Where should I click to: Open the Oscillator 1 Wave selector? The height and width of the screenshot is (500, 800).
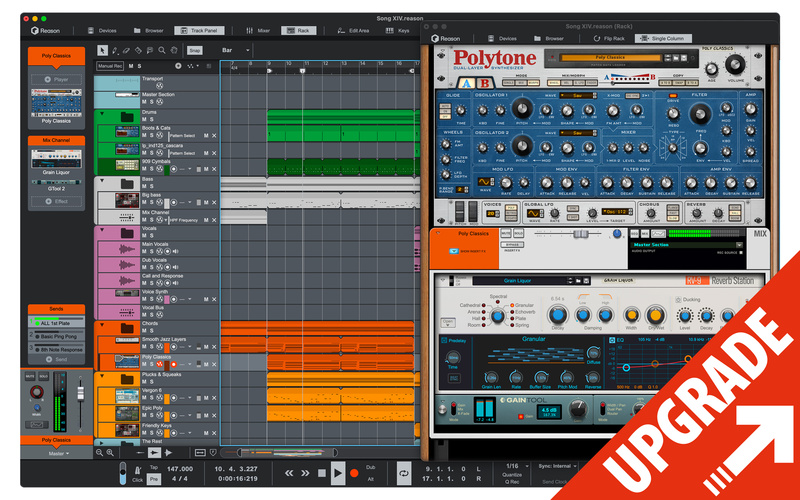pos(578,95)
